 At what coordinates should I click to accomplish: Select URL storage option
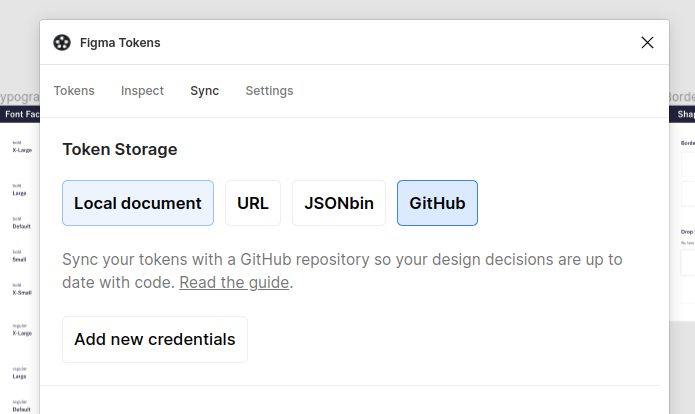point(252,203)
